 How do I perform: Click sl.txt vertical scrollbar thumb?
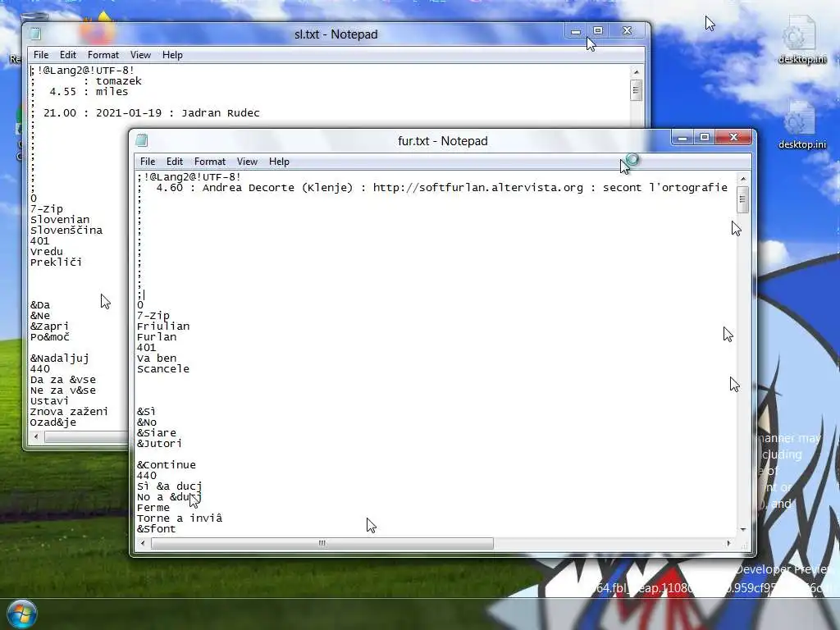[x=637, y=90]
